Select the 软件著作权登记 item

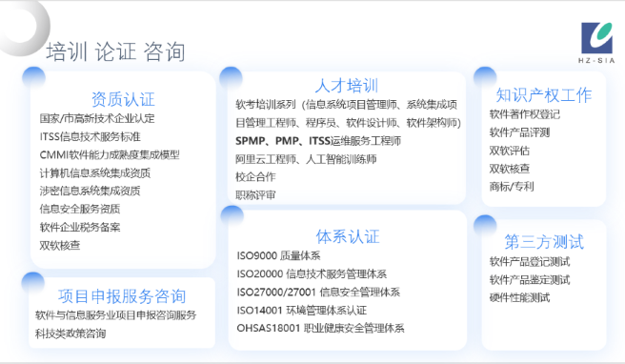[525, 114]
